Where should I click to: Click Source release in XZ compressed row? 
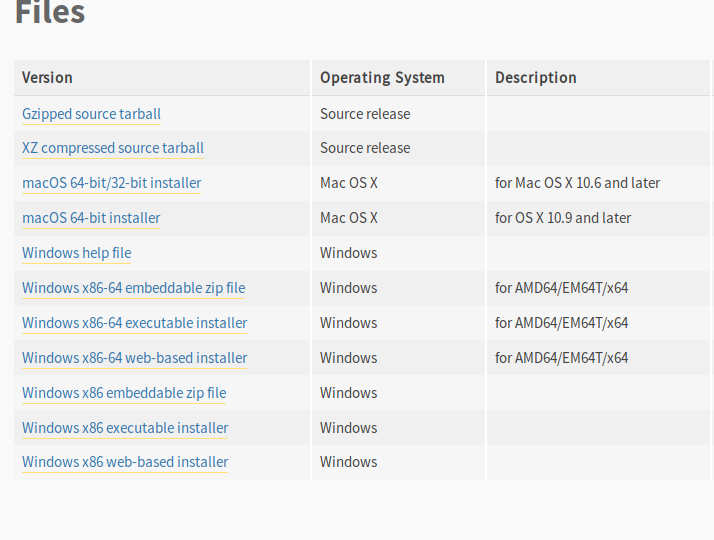(365, 148)
